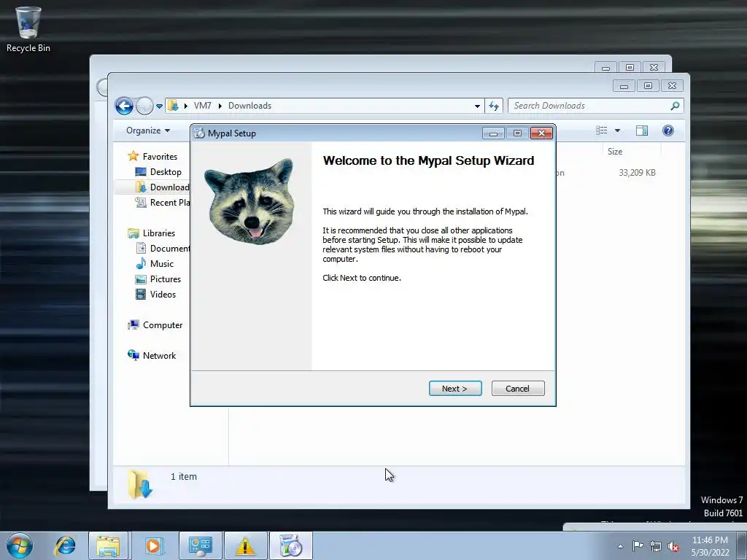Open the clock showing 11:46 PM
Image resolution: width=747 pixels, height=560 pixels.
[710, 546]
